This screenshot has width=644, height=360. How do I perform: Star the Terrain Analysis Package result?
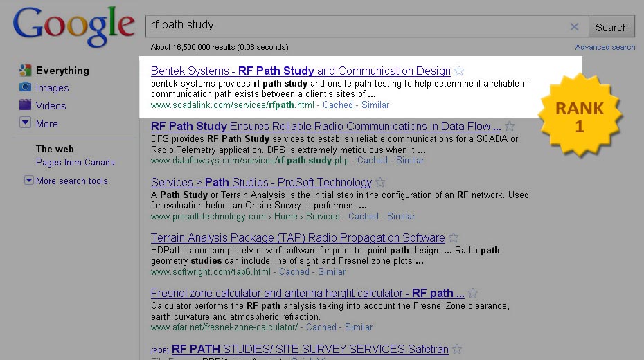pos(454,238)
